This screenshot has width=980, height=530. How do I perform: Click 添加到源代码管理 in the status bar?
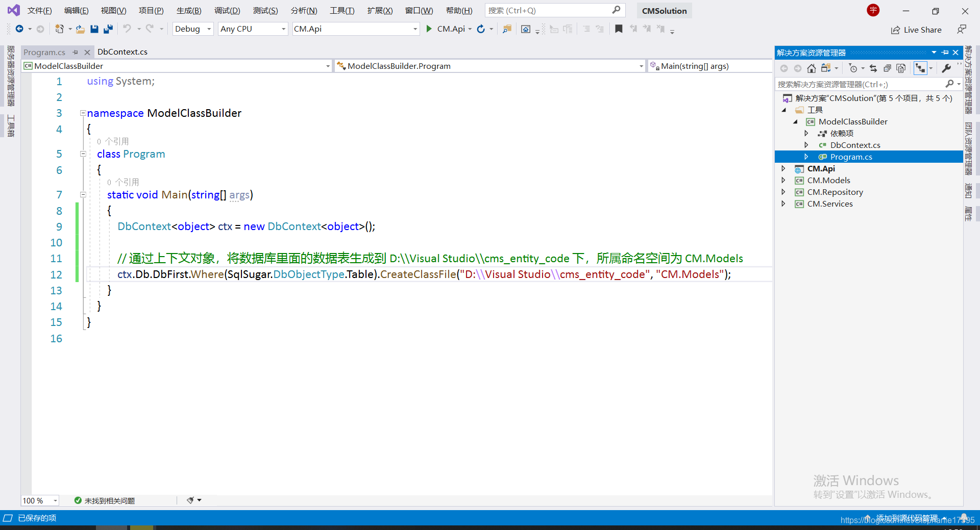(x=907, y=518)
